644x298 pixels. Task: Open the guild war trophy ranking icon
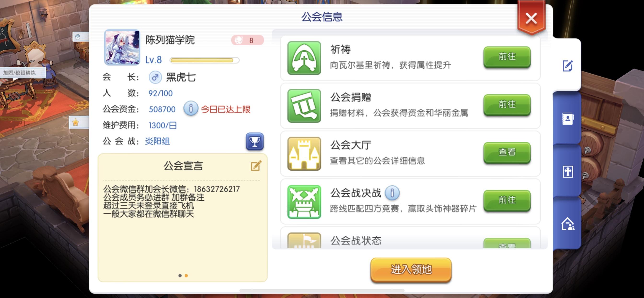[254, 142]
